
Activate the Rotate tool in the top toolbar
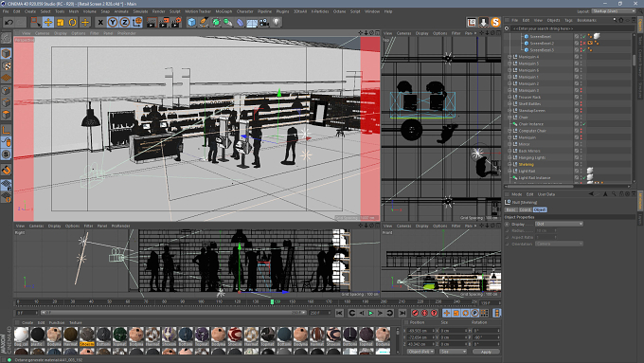(73, 22)
